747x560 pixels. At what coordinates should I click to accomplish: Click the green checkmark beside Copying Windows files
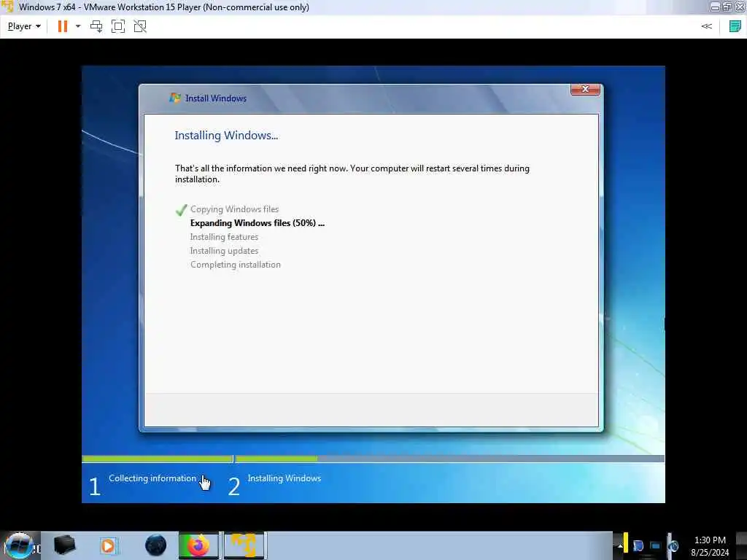(x=181, y=210)
